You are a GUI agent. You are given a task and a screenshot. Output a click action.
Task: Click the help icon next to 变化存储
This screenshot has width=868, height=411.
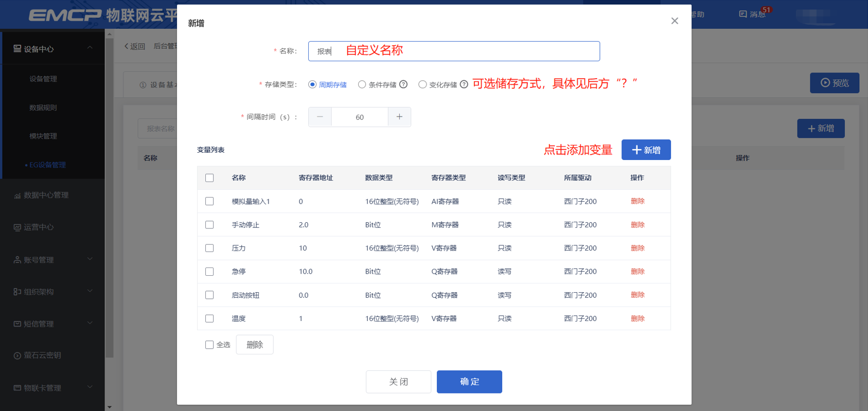click(x=464, y=84)
